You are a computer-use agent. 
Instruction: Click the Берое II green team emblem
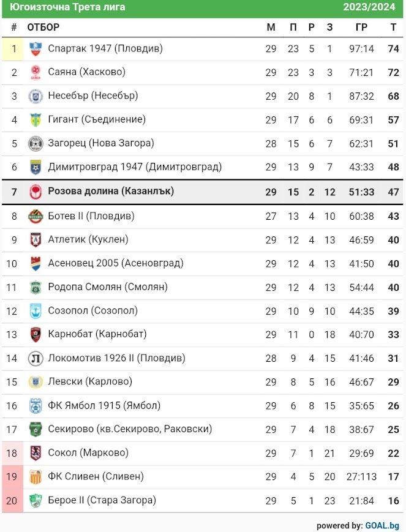36,501
